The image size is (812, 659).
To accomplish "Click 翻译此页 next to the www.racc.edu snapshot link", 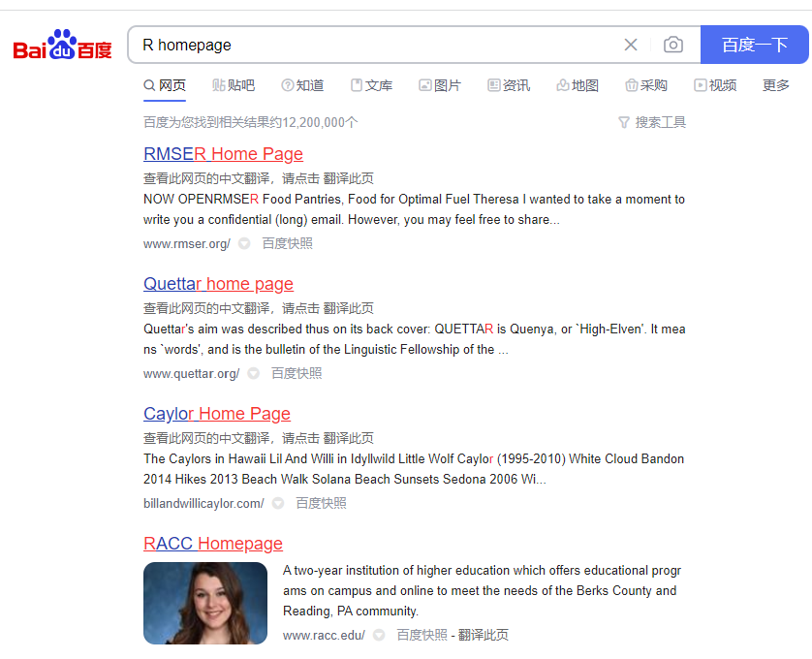I will 484,635.
